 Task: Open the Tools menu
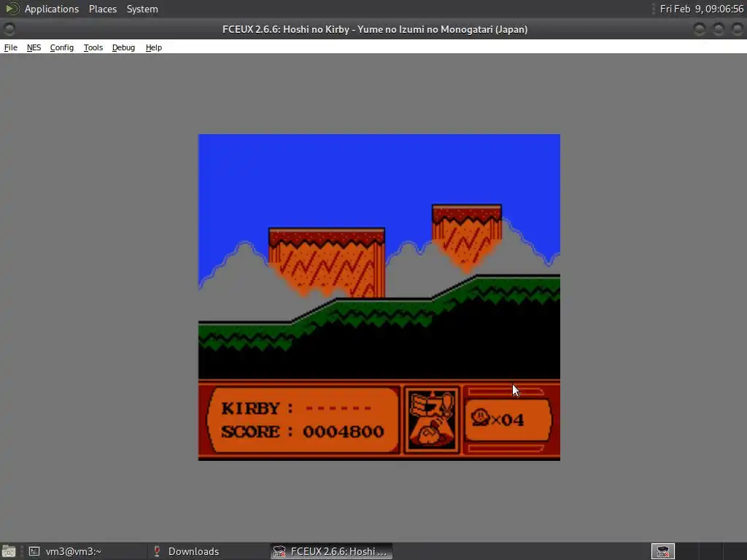(93, 47)
